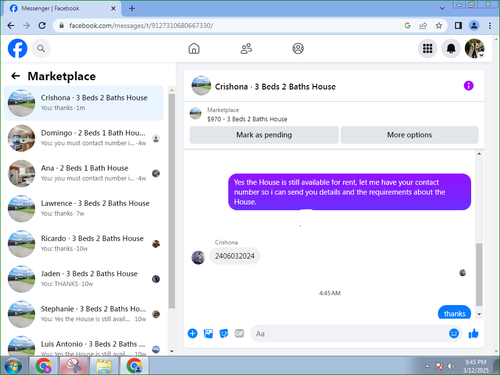Image resolution: width=500 pixels, height=375 pixels.
Task: Open Groups icon in top navigation
Action: pos(298,49)
